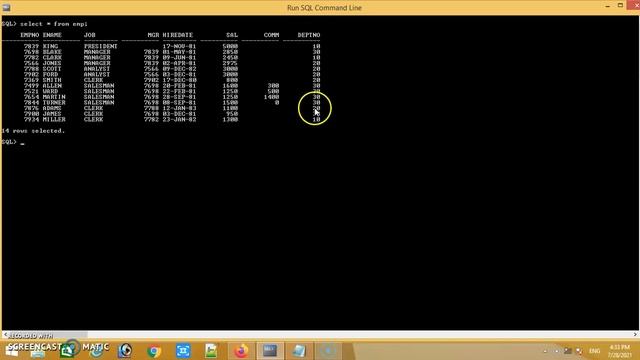Open the notepad-style app next to SQL icon
This screenshot has height=360, width=640.
tap(299, 351)
